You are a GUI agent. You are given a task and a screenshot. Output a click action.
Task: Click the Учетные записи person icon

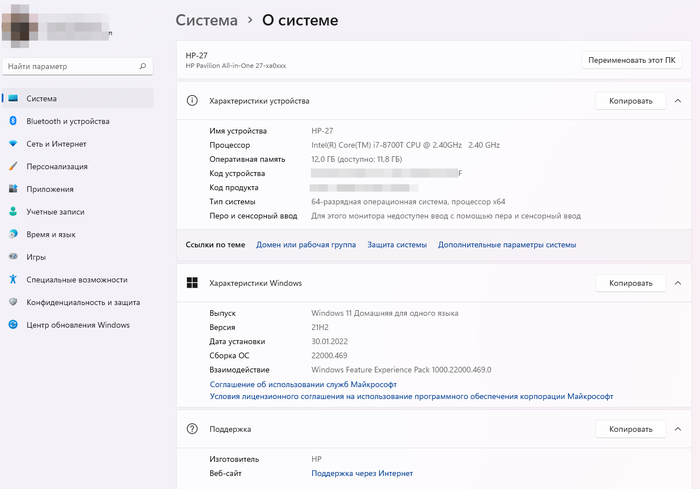[x=13, y=211]
